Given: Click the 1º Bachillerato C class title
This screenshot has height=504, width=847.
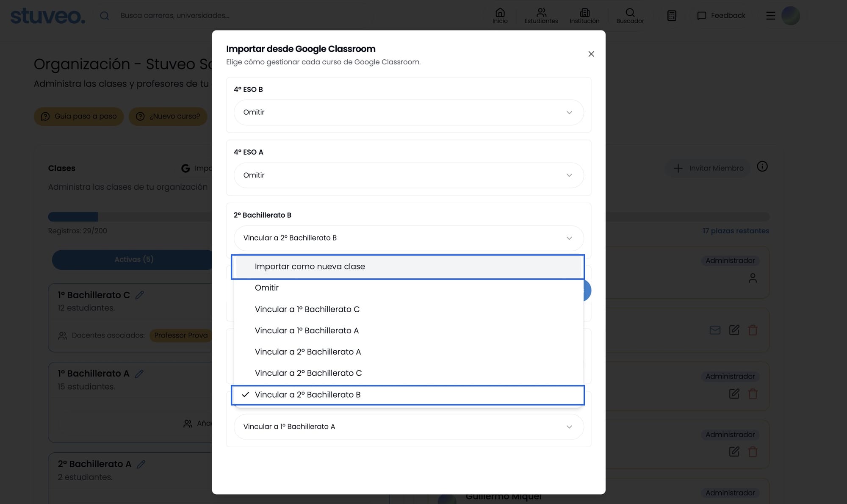Looking at the screenshot, I should point(94,295).
